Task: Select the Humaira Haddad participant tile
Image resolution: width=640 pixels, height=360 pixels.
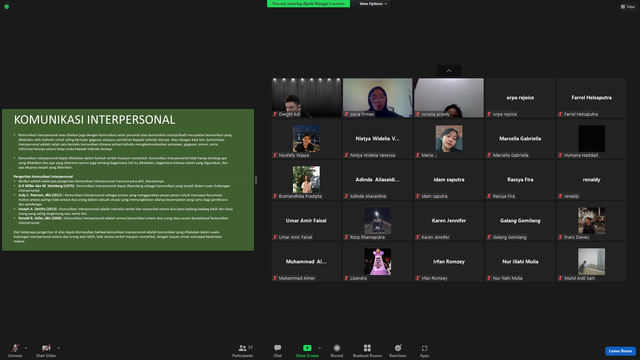Action: click(591, 139)
